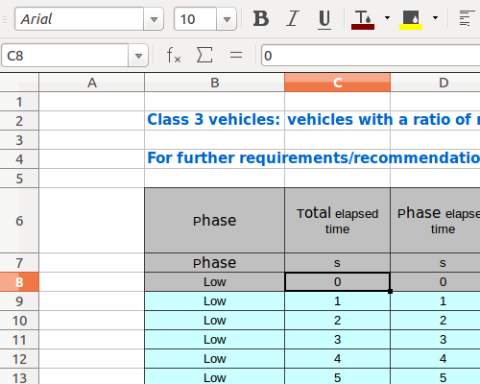Select column C header

coord(337,82)
